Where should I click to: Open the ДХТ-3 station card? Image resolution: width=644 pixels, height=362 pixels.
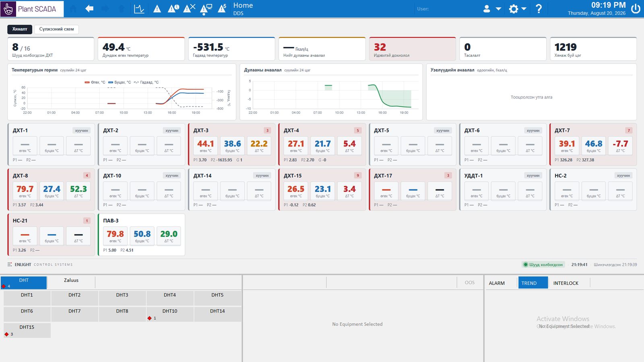(231, 144)
